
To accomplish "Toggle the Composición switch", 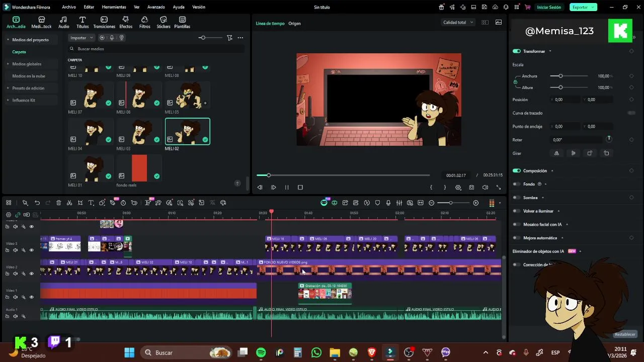I will click(516, 170).
